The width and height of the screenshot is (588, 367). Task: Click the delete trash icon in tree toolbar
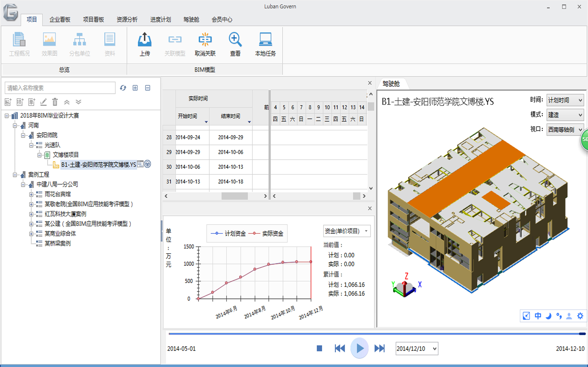55,102
